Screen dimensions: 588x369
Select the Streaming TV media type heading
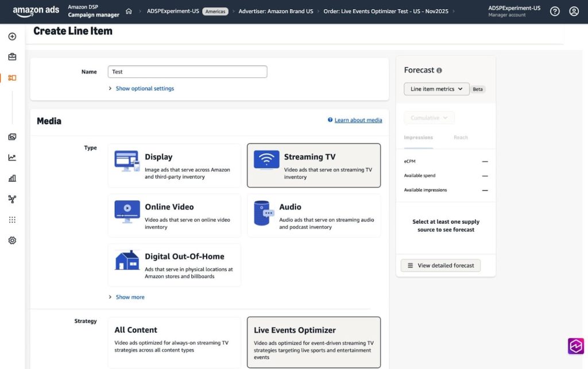(x=310, y=157)
